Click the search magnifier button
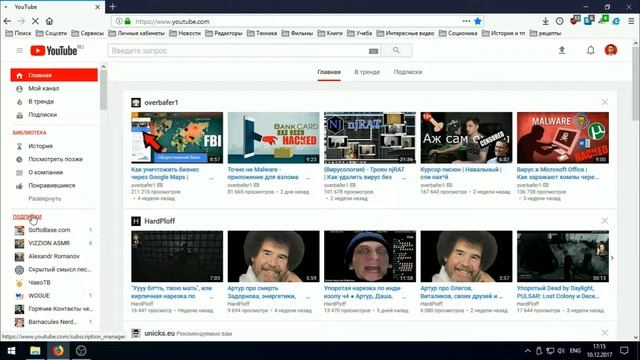 pyautogui.click(x=396, y=50)
